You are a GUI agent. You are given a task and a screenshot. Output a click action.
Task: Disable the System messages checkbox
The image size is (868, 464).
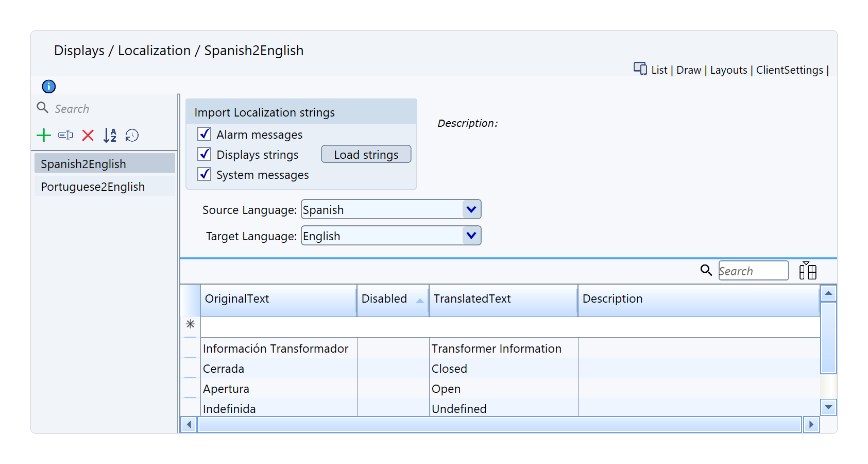tap(205, 174)
